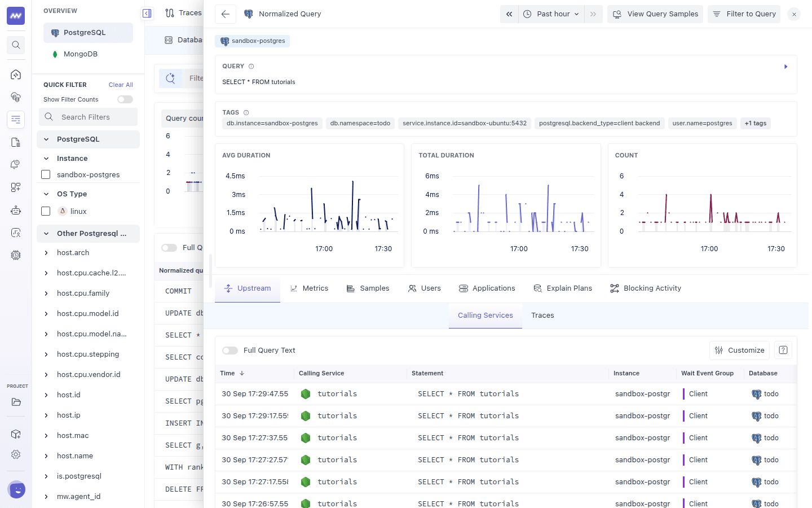Click into the Search Filters field
Image resolution: width=812 pixels, height=508 pixels.
(88, 117)
